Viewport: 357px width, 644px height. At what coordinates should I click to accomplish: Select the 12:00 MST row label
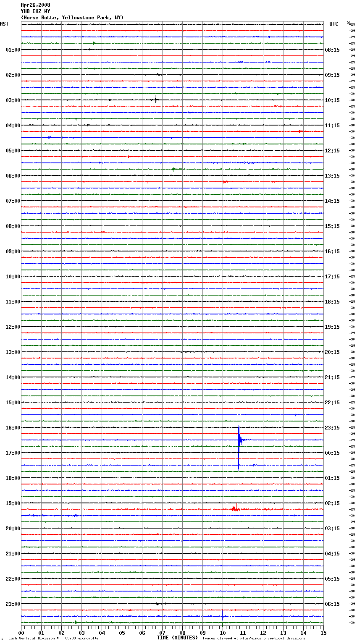(13, 327)
